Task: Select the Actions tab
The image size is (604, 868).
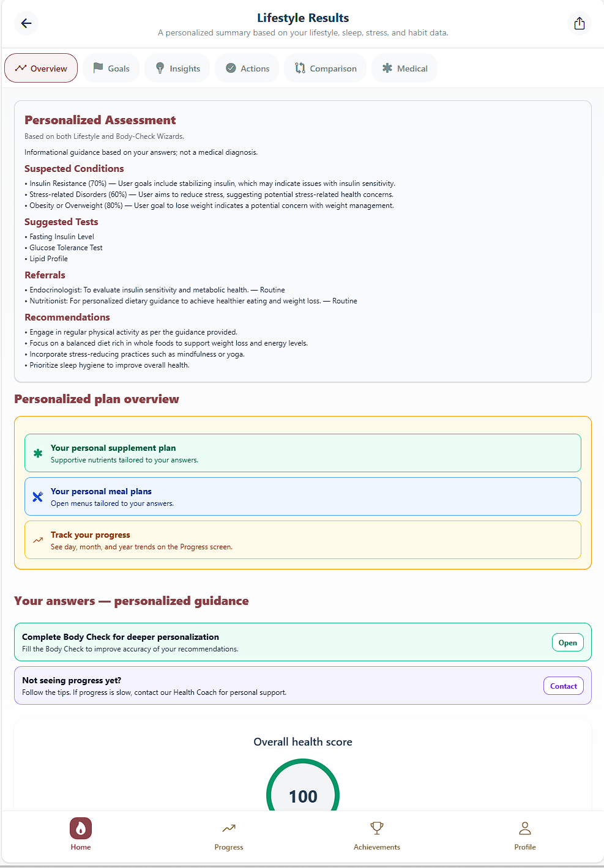Action: (247, 68)
